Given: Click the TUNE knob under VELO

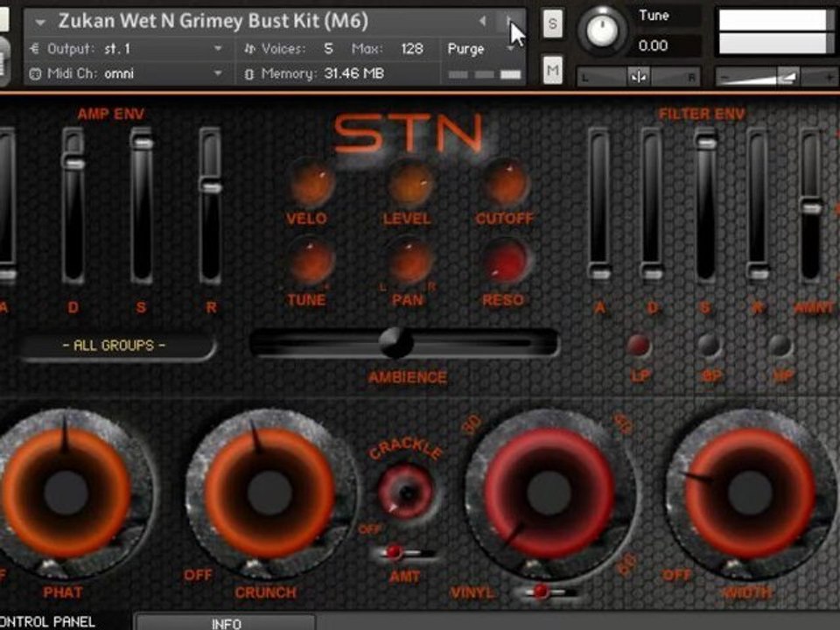Looking at the screenshot, I should click(310, 263).
